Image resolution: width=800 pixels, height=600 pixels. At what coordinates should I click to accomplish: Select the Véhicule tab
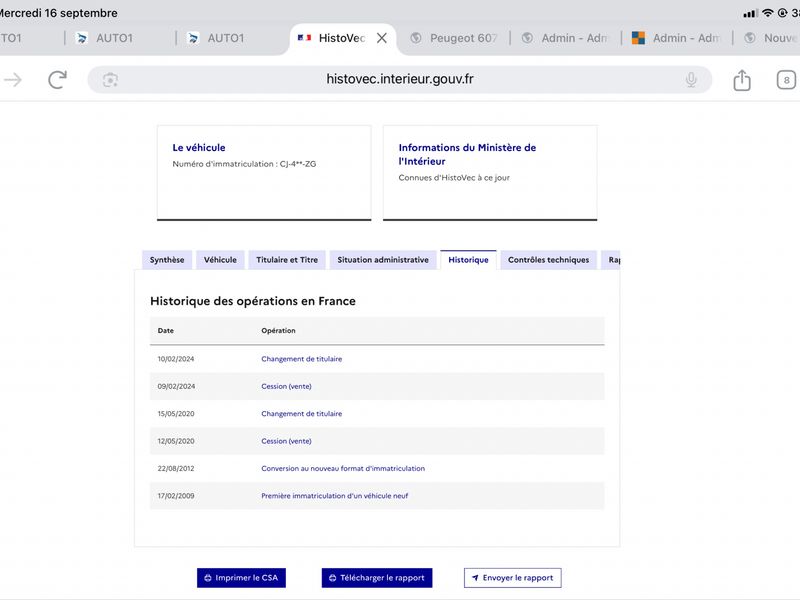click(220, 260)
